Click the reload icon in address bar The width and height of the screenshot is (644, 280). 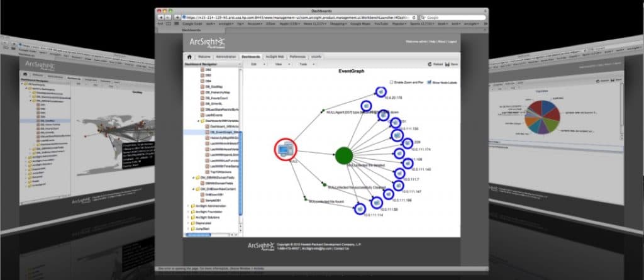[414, 18]
